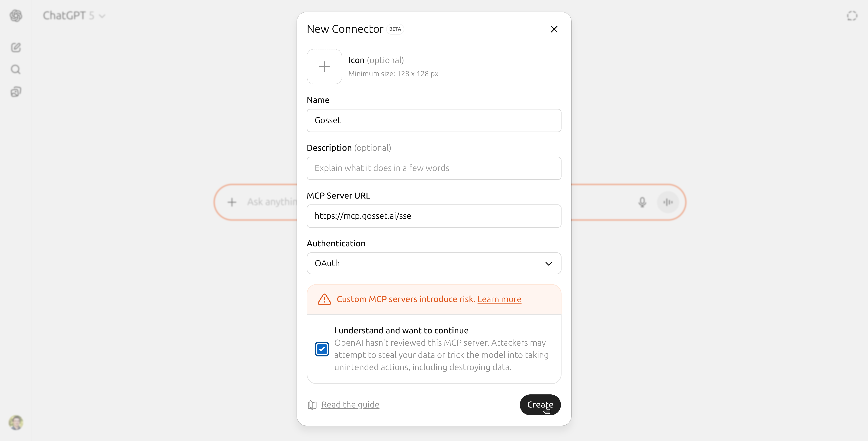Click the plus icon in the prompt bar
Image resolution: width=868 pixels, height=441 pixels.
tap(232, 202)
